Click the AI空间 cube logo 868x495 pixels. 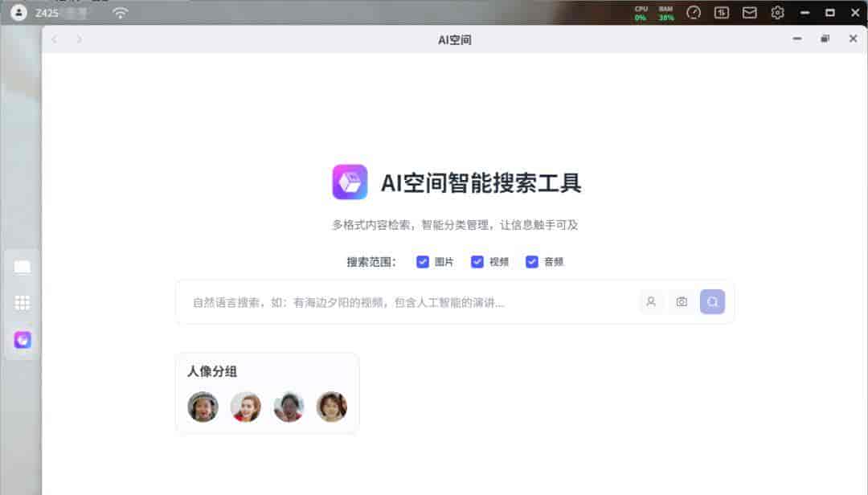(350, 182)
